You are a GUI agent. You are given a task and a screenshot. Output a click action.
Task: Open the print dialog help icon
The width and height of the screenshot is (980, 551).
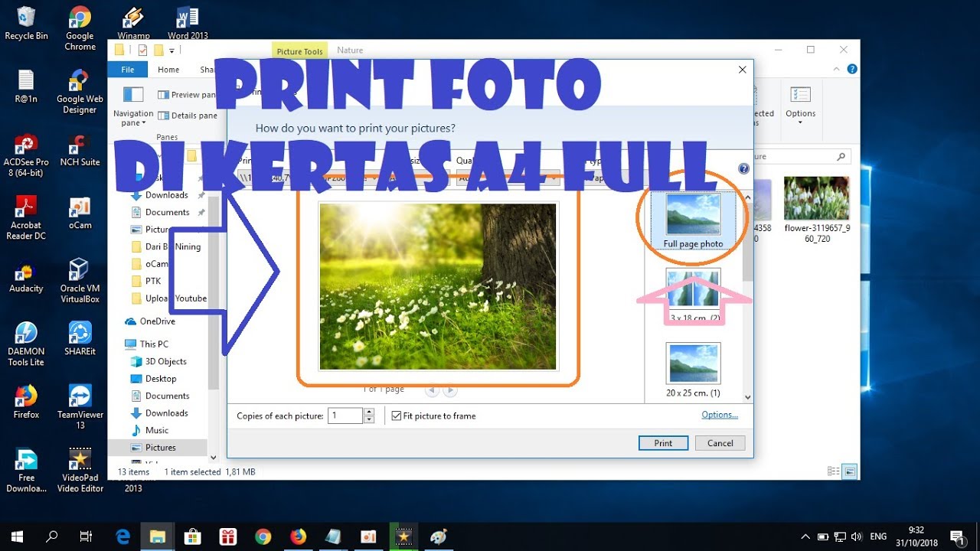pyautogui.click(x=743, y=169)
